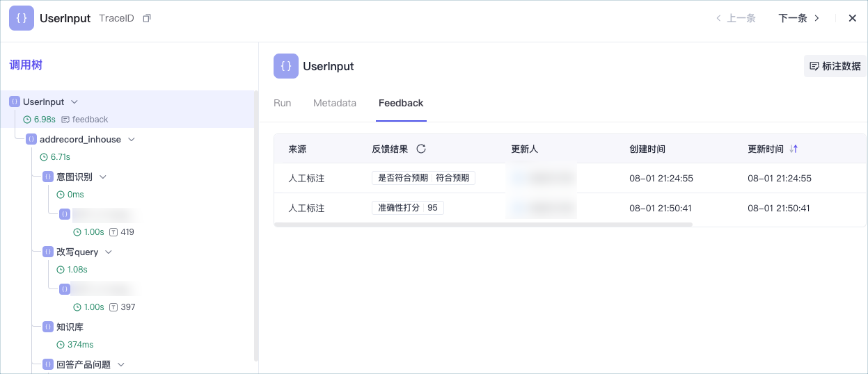Click the node icon under 改写query

coord(65,289)
